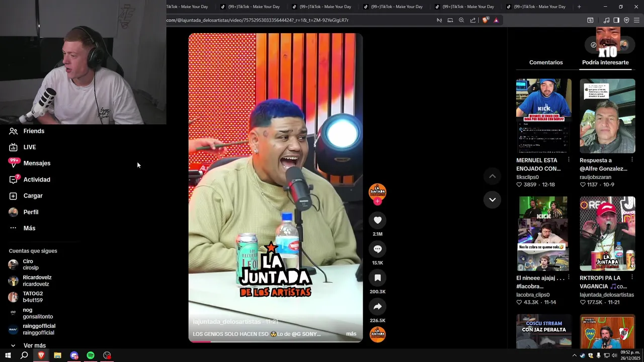644x362 pixels.
Task: Open LIVE in the sidebar
Action: coord(23,147)
